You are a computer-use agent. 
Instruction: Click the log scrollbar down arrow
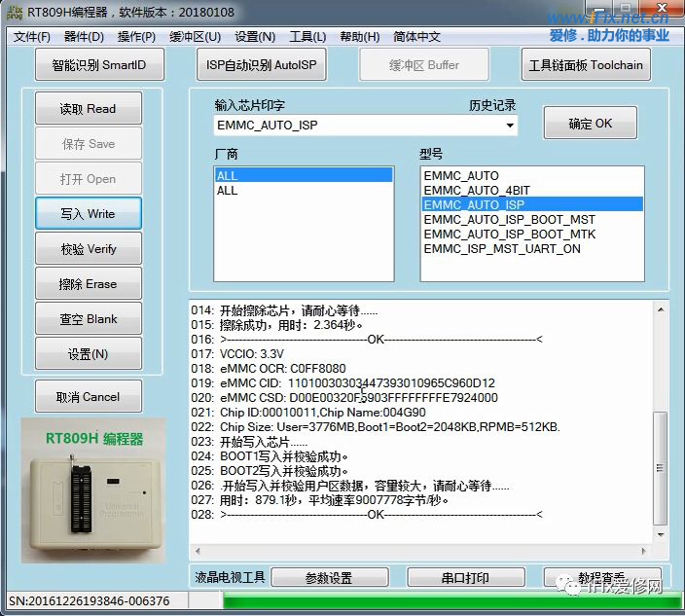coord(661,534)
